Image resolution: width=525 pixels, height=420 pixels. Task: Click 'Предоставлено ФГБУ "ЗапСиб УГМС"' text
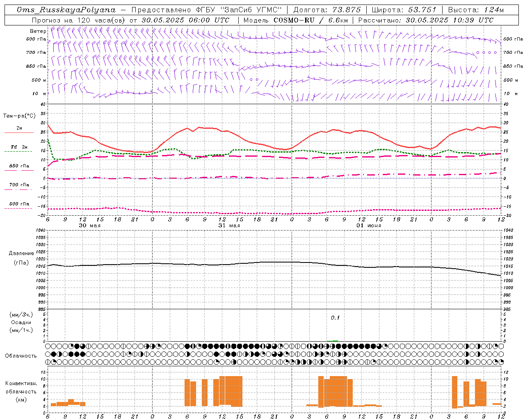(207, 10)
